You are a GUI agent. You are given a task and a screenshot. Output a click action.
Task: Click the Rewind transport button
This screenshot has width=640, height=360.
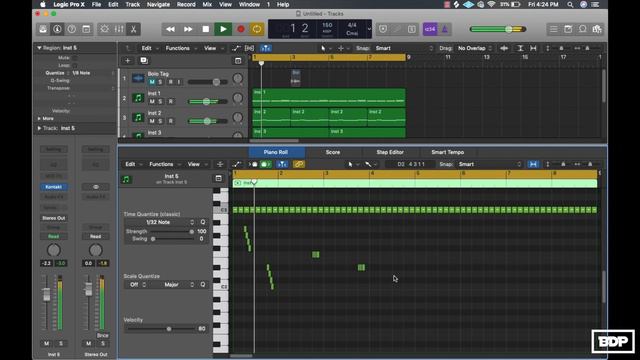tap(170, 29)
